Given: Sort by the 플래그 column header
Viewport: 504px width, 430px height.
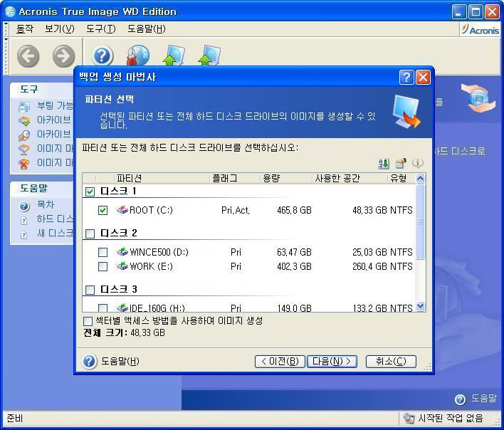Looking at the screenshot, I should click(235, 178).
